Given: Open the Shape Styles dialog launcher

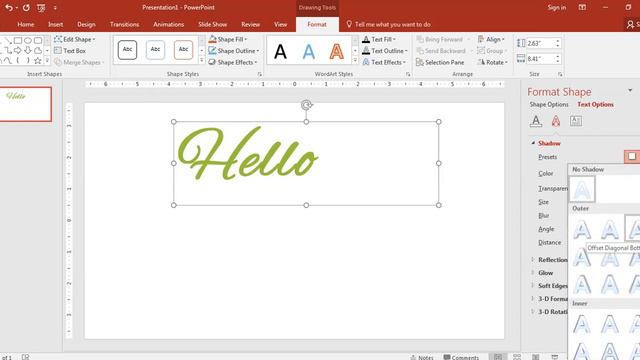Looking at the screenshot, I should click(x=260, y=74).
